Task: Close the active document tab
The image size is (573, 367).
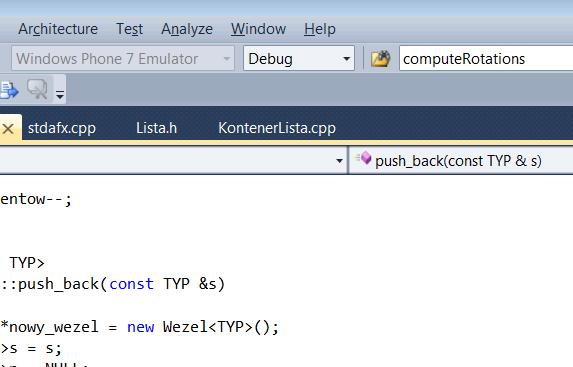Action: click(8, 129)
